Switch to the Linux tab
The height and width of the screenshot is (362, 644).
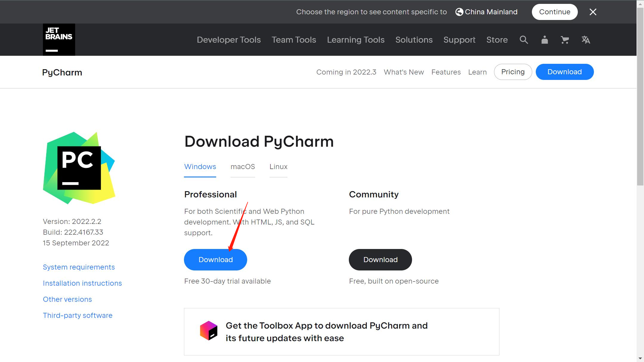point(278,167)
